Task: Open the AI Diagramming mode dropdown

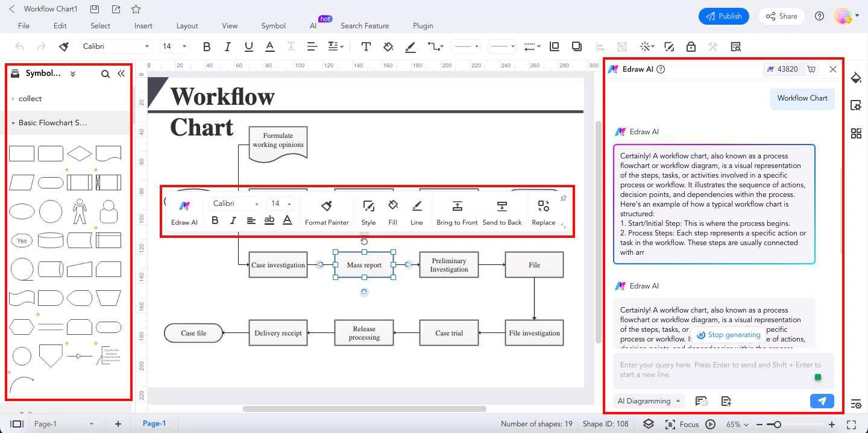Action: click(649, 401)
